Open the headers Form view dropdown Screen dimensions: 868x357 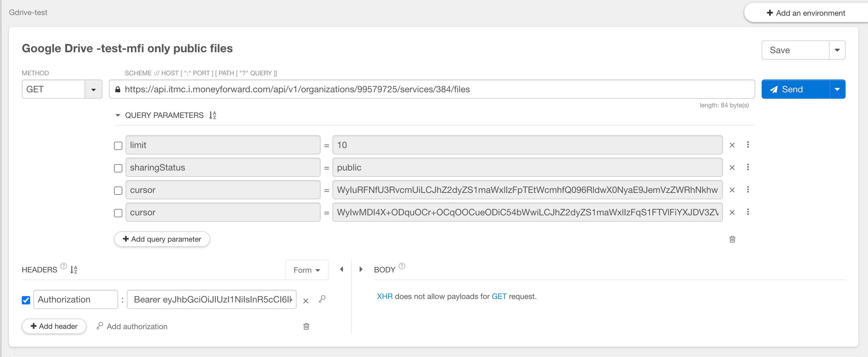point(307,270)
